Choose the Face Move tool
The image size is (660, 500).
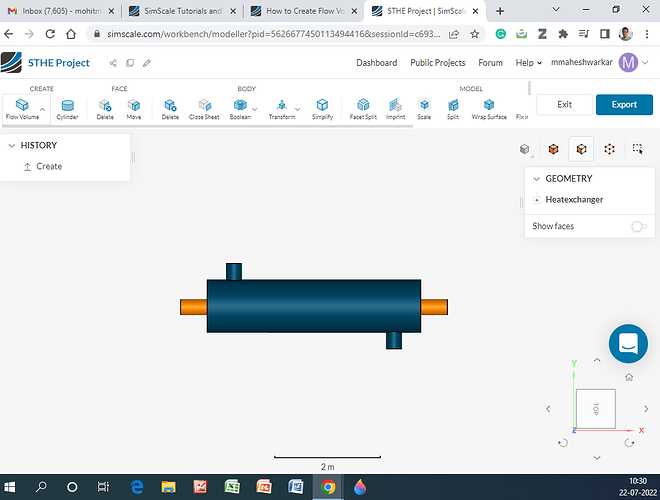tap(134, 109)
